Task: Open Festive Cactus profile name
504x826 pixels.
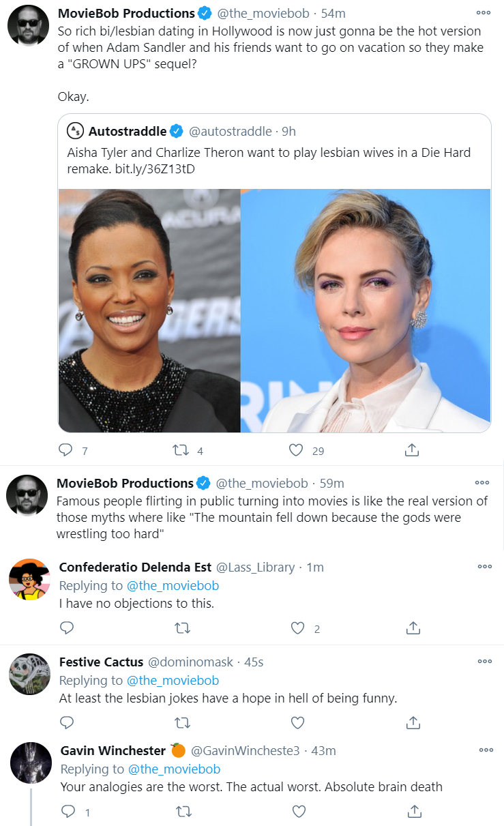Action: click(x=101, y=662)
